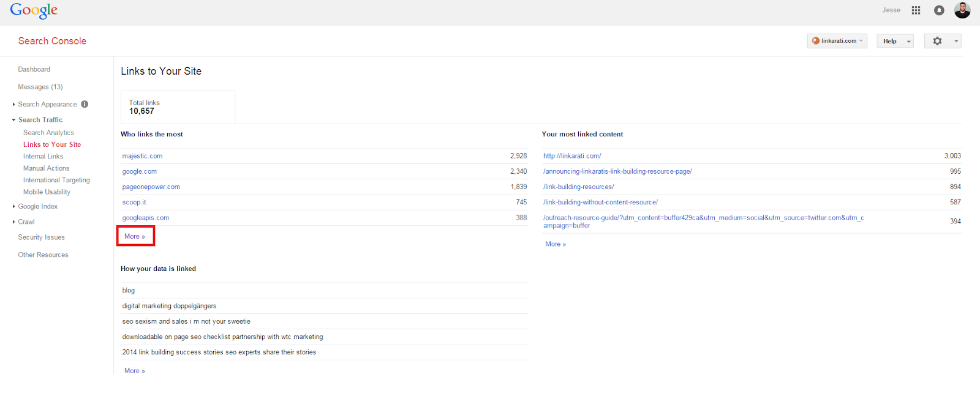Click '2014 link building success stories' text
Screen dimensions: 980x405
[219, 352]
